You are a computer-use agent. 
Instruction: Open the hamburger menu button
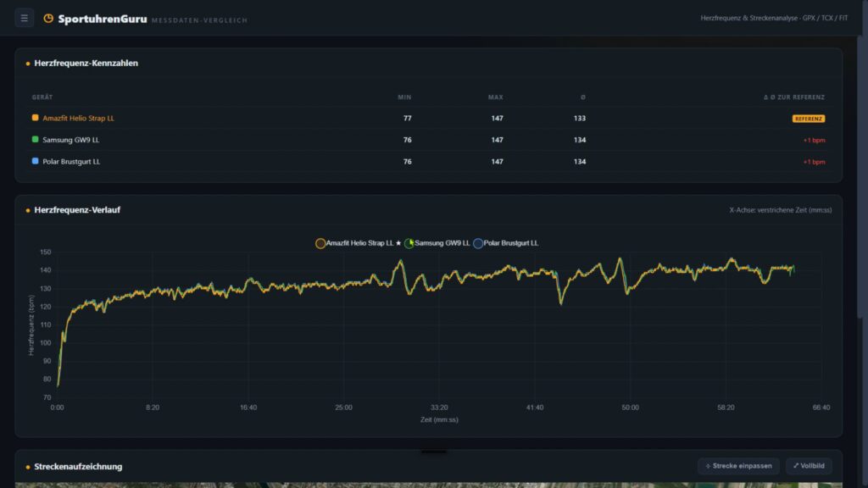pos(24,19)
